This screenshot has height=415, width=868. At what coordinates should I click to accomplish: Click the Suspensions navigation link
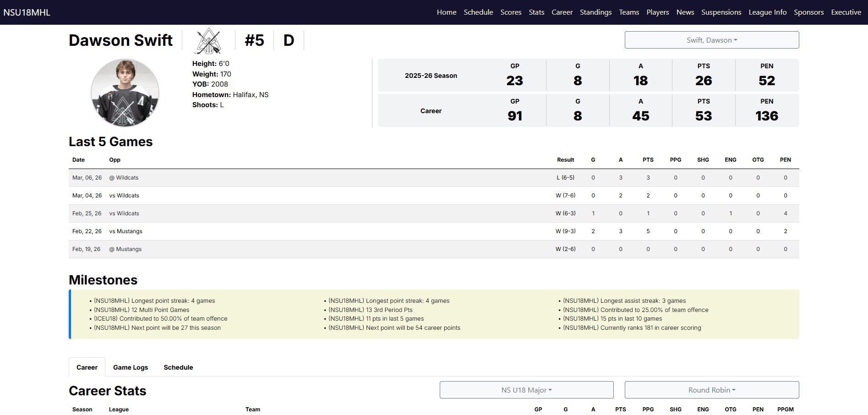[721, 12]
